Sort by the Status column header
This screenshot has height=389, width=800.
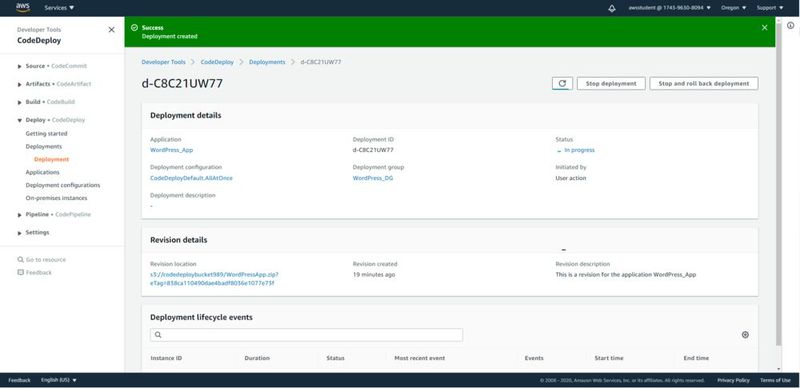[x=335, y=358]
